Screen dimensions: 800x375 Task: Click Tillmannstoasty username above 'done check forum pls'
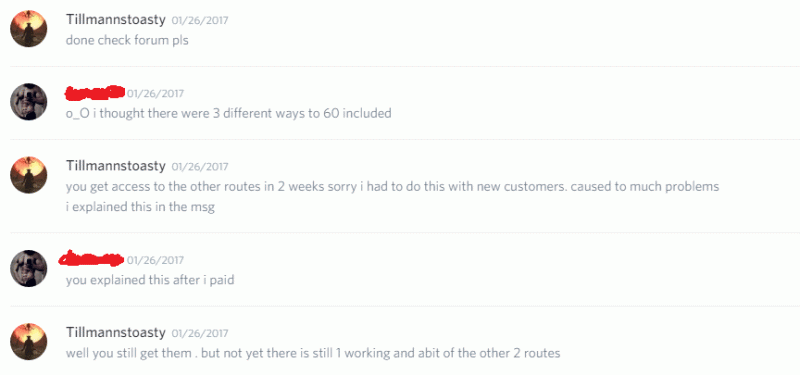pyautogui.click(x=116, y=20)
